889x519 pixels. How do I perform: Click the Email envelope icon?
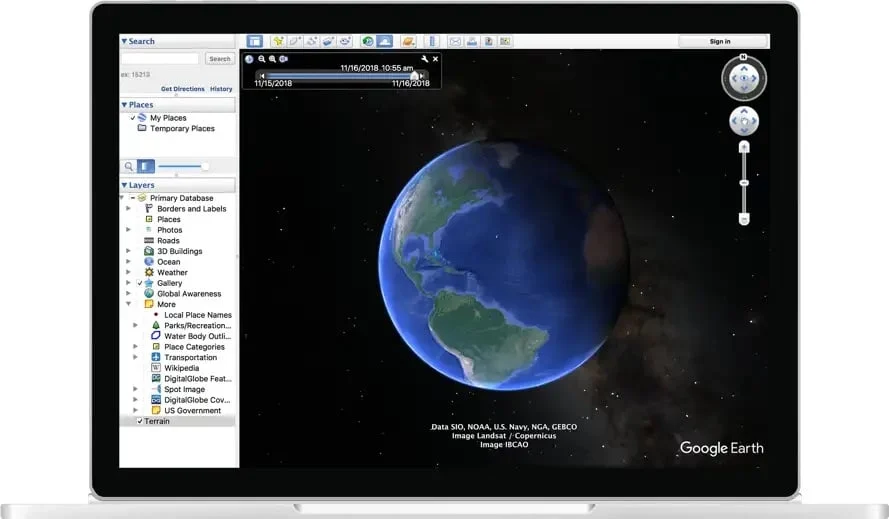click(x=455, y=41)
